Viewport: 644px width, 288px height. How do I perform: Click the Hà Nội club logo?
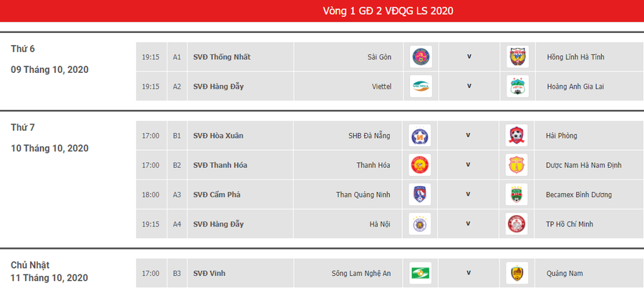pyautogui.click(x=421, y=224)
